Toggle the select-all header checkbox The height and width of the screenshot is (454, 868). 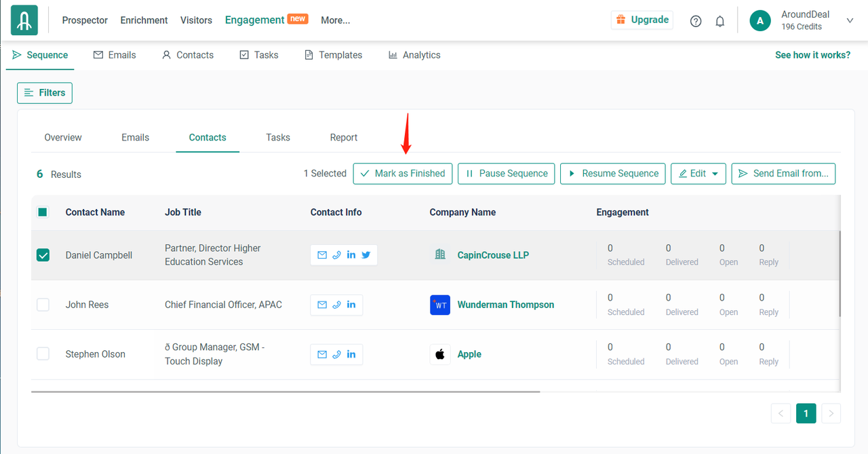tap(43, 212)
